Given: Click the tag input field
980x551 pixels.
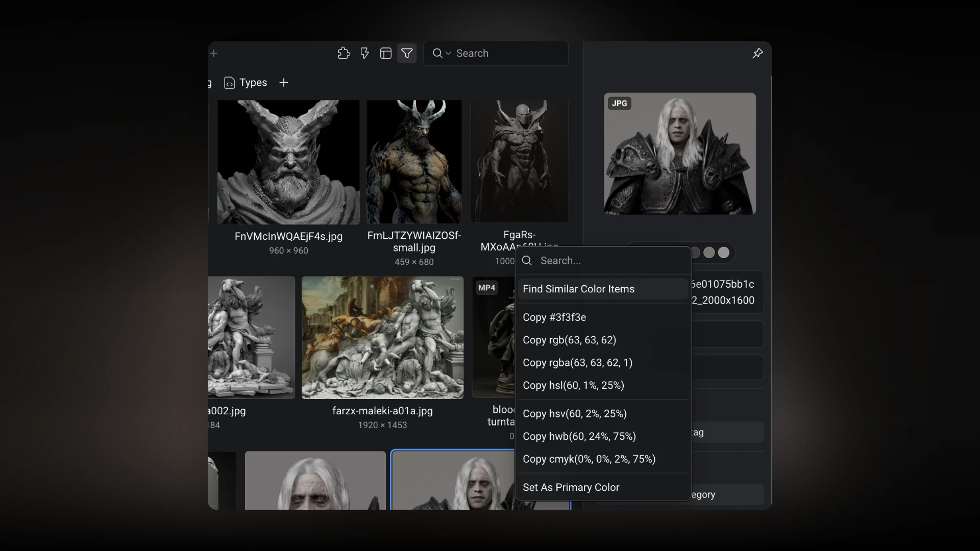Looking at the screenshot, I should [x=727, y=432].
